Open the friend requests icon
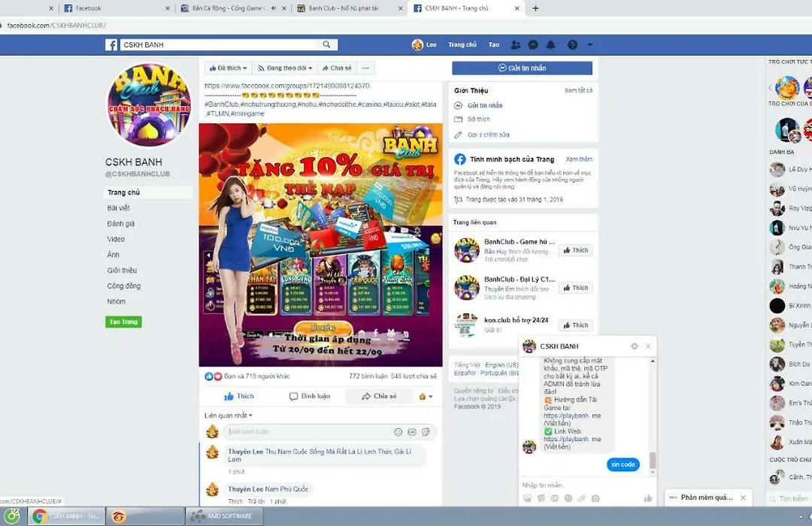Screen dimensions: 812x526 pos(515,45)
